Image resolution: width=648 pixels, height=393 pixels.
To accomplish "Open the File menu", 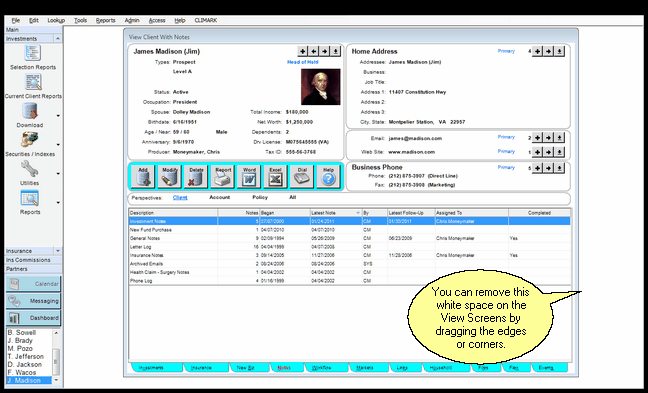I will (x=16, y=20).
